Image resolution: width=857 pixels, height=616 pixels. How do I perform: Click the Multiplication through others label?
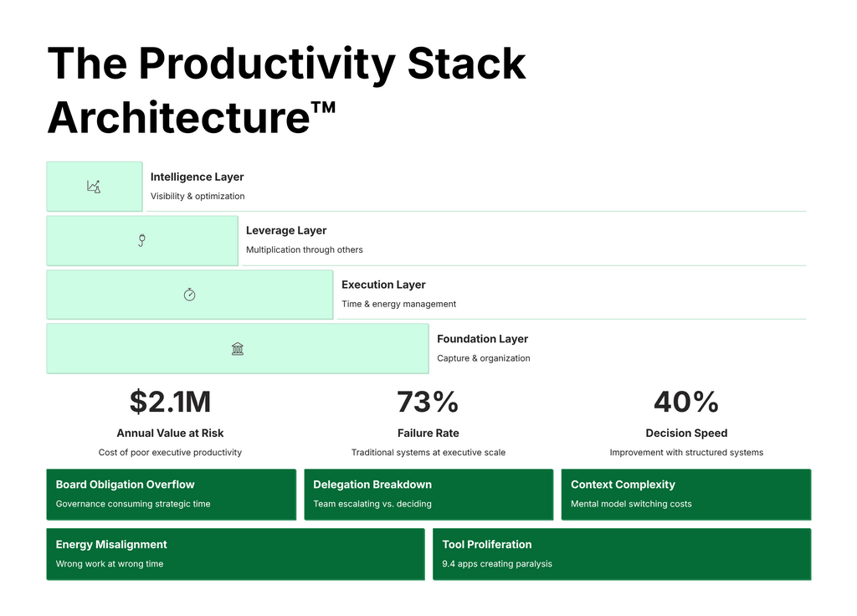(x=304, y=249)
